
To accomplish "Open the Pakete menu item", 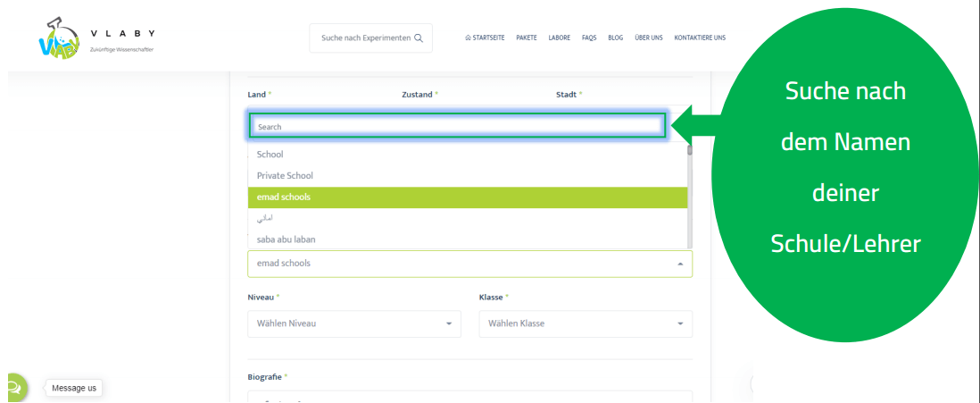I will [527, 38].
